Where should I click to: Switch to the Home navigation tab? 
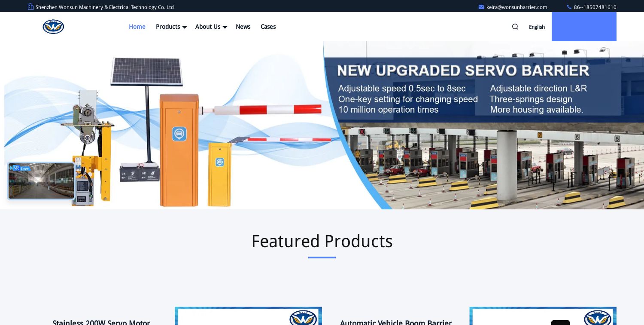pos(137,27)
